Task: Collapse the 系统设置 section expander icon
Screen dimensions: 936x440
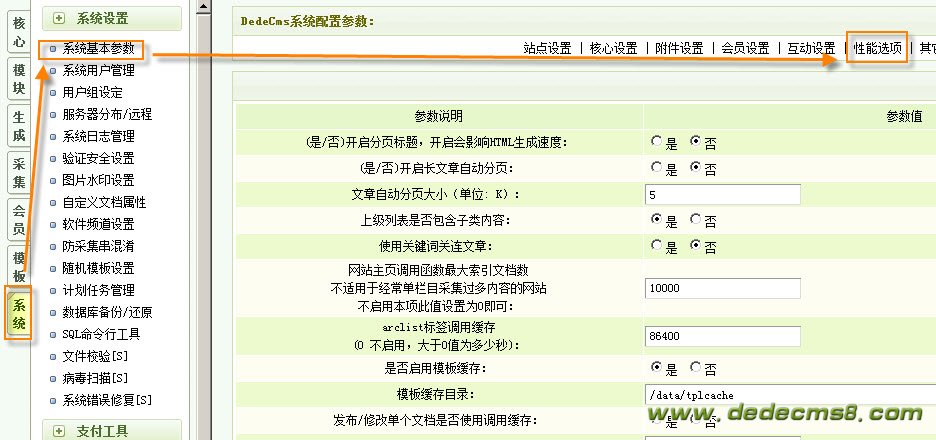Action: [60, 17]
